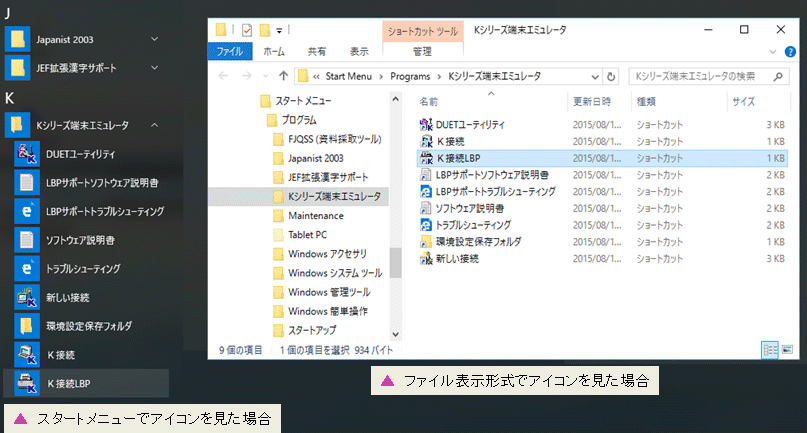Screen dimensions: 807x433
Task: Click Kシリーズ端末エミュレータ folder icon in Start menu
Action: [17, 125]
